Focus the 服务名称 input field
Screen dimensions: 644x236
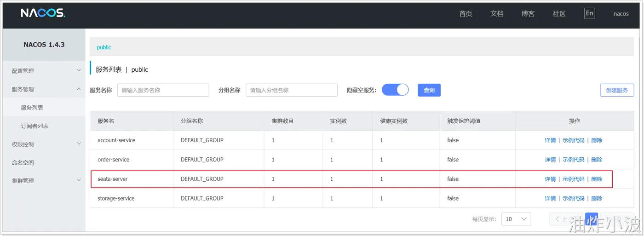point(163,90)
